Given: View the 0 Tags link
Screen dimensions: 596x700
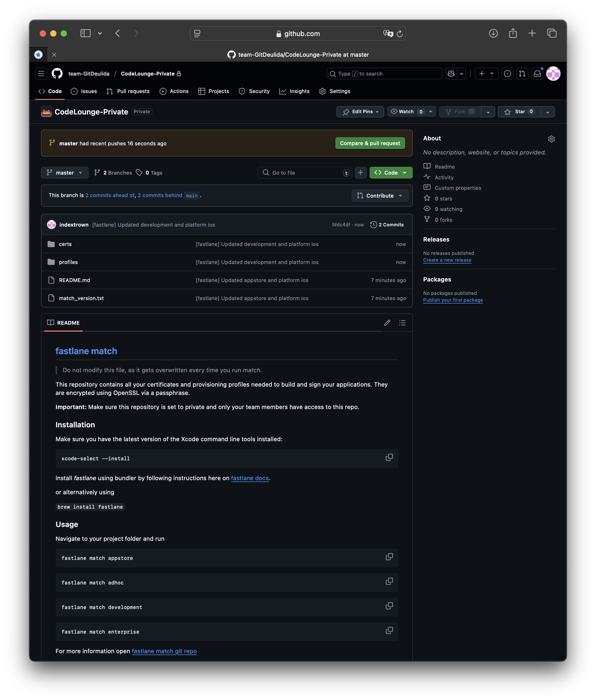Looking at the screenshot, I should click(149, 173).
